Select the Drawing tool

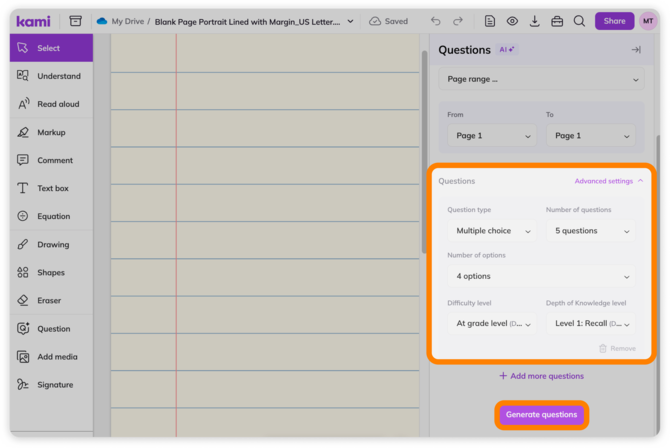point(51,245)
